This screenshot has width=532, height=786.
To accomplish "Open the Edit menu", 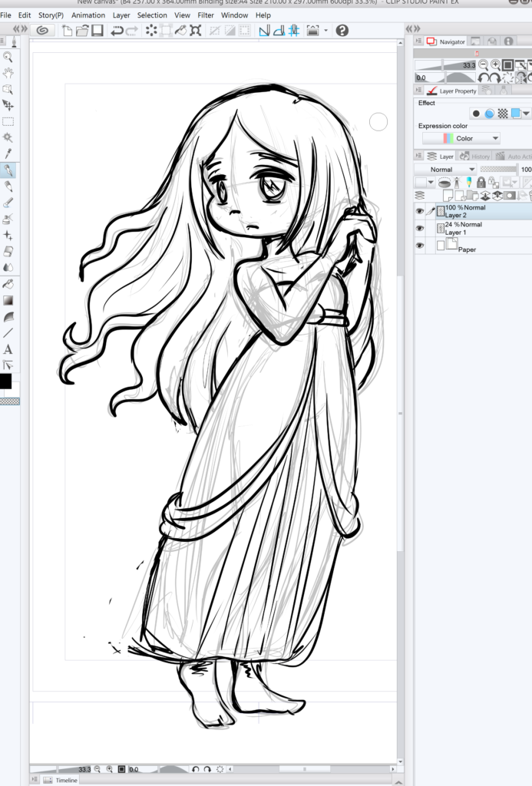I will (x=25, y=15).
